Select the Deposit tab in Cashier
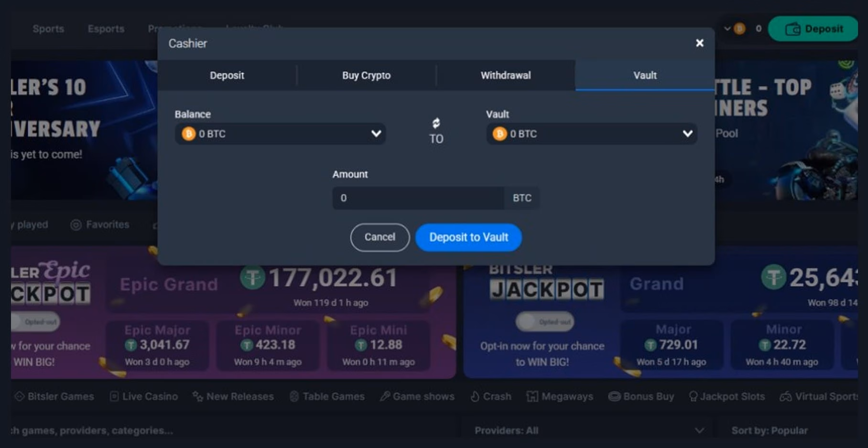 click(x=227, y=75)
